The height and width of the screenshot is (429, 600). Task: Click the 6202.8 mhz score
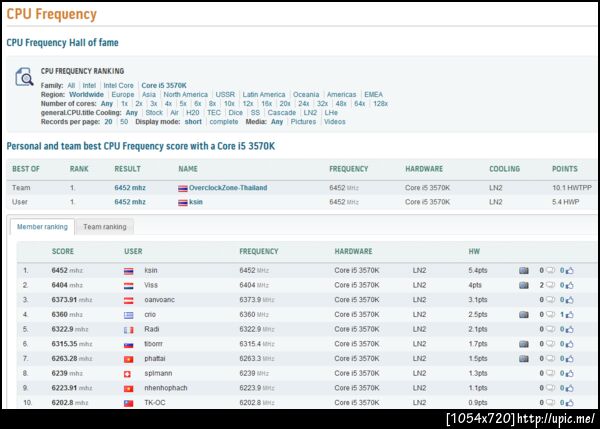pos(70,403)
